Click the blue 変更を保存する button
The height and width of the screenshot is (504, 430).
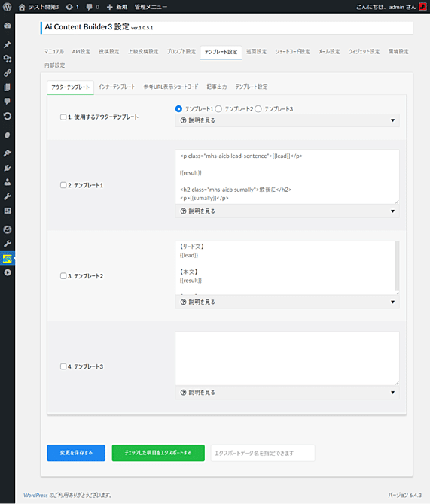76,453
